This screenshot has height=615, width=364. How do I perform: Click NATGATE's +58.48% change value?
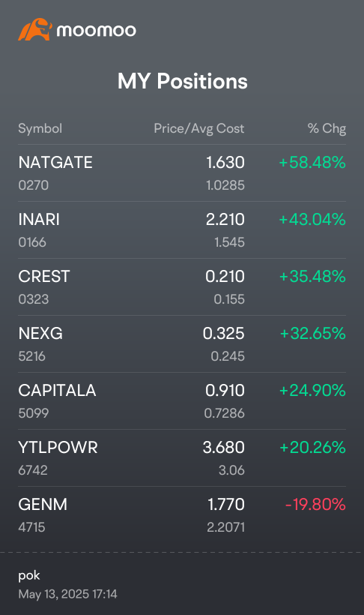[312, 163]
